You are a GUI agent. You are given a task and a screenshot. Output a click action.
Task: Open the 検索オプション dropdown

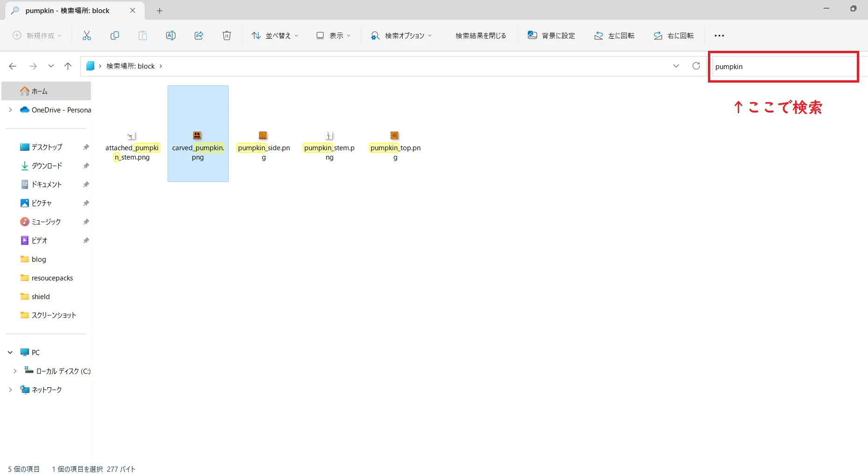(401, 35)
